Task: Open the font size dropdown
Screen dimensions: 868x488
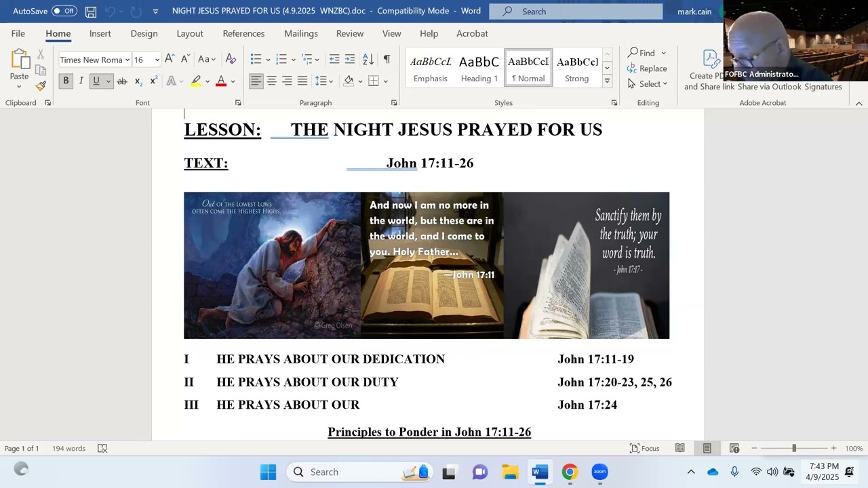Action: coord(157,60)
